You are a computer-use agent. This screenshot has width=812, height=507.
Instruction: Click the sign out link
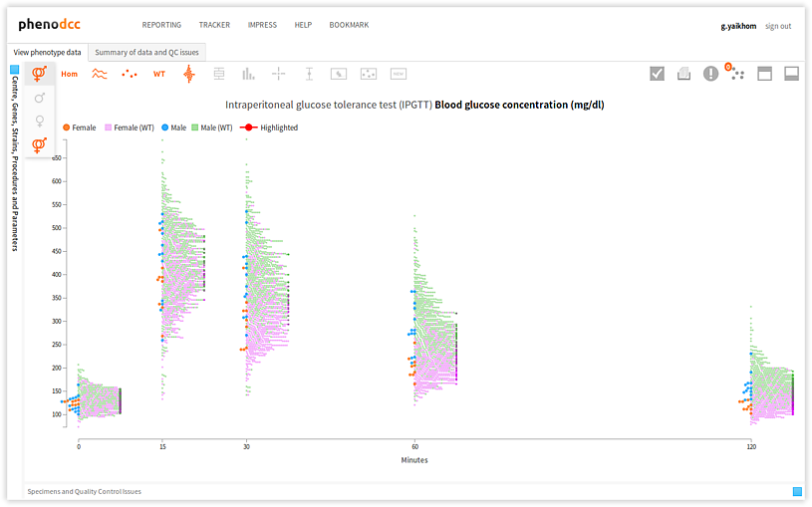click(778, 26)
